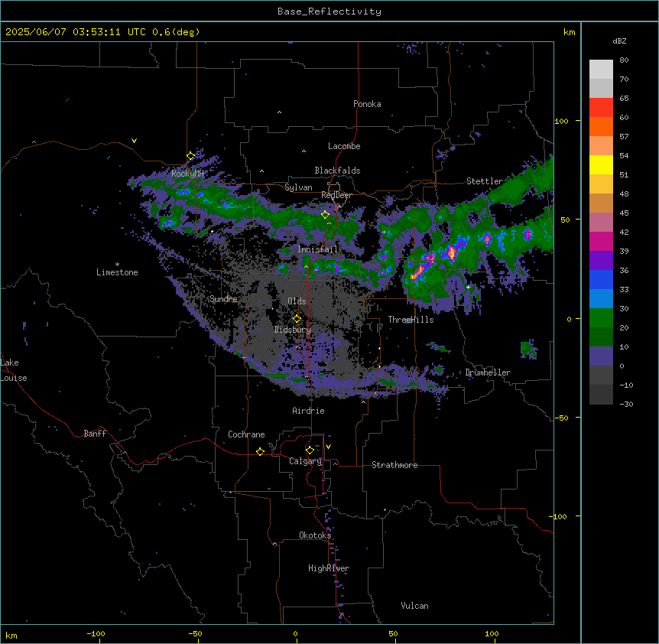Viewport: 659px width, 644px height.
Task: Click the dBZ legend heading
Action: (619, 41)
